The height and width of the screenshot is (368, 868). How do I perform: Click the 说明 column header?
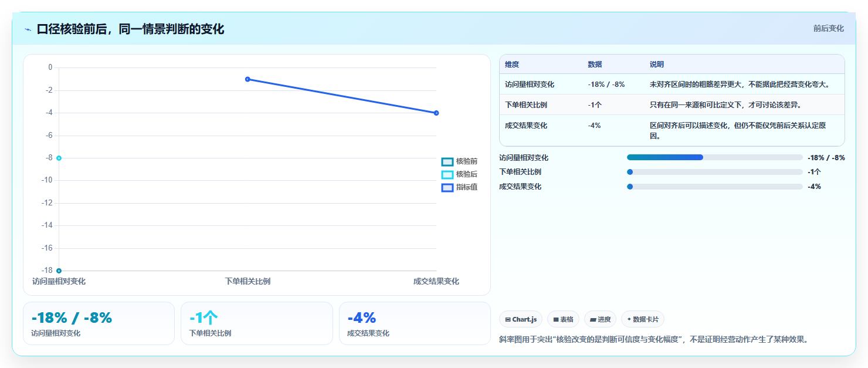pos(657,65)
